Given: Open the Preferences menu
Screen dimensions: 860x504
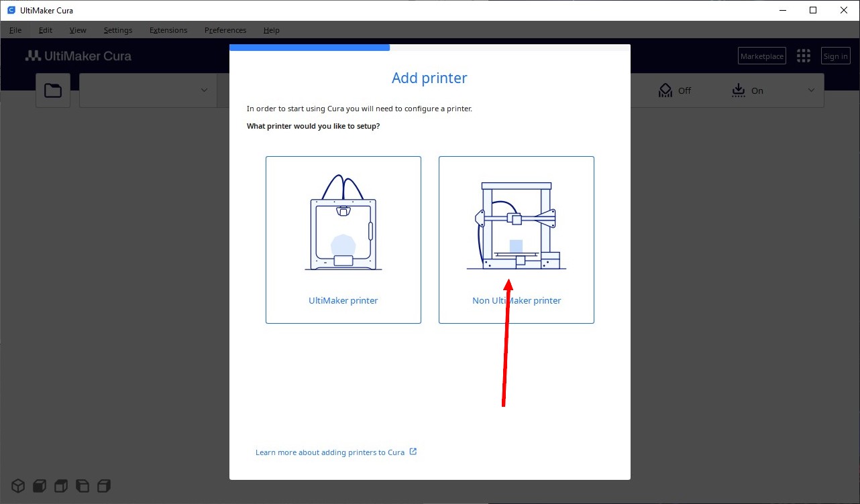Looking at the screenshot, I should (x=225, y=30).
